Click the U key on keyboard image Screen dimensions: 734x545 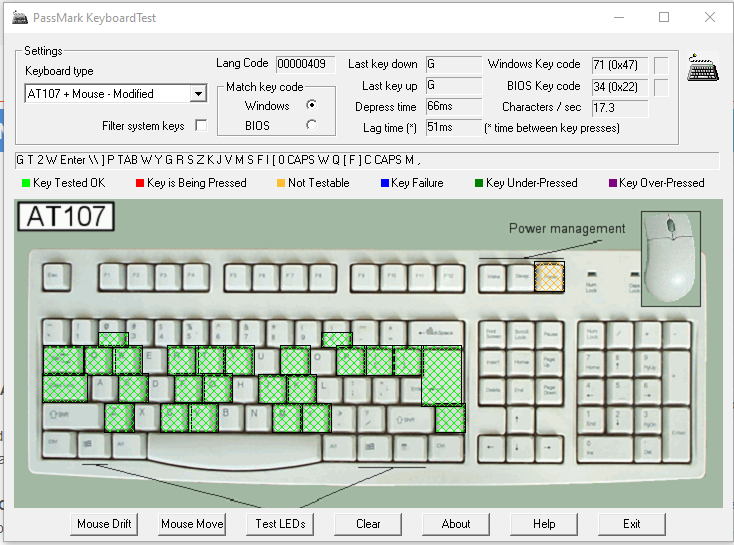[x=266, y=360]
